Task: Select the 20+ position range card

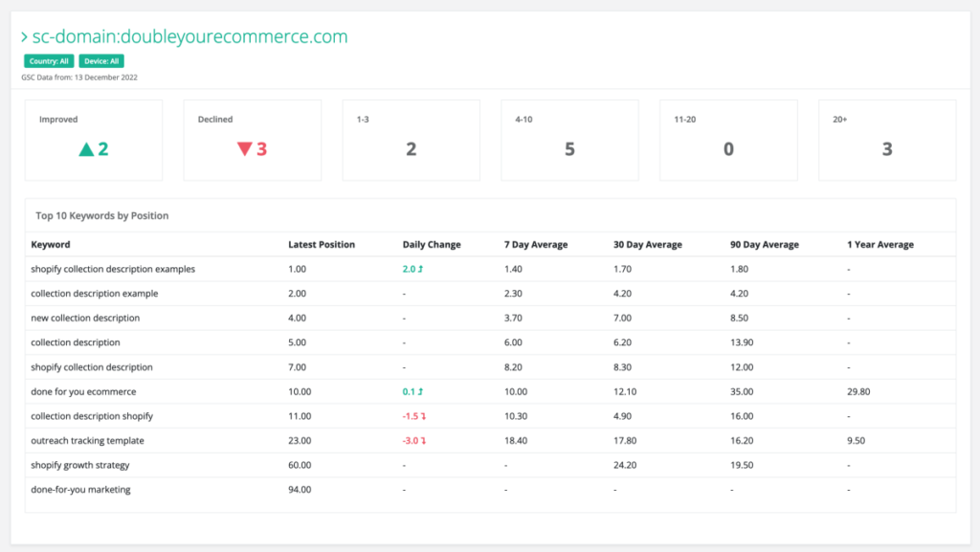Action: pos(887,141)
